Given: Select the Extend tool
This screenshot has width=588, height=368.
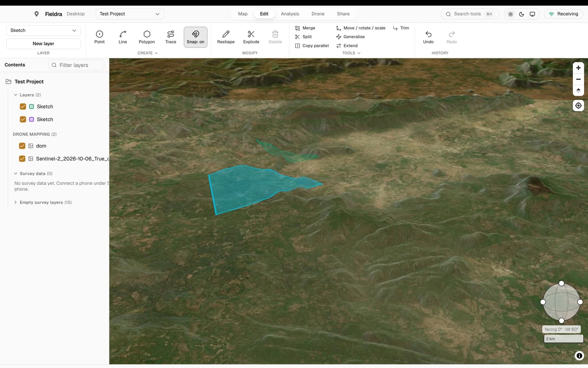Looking at the screenshot, I should tap(347, 46).
